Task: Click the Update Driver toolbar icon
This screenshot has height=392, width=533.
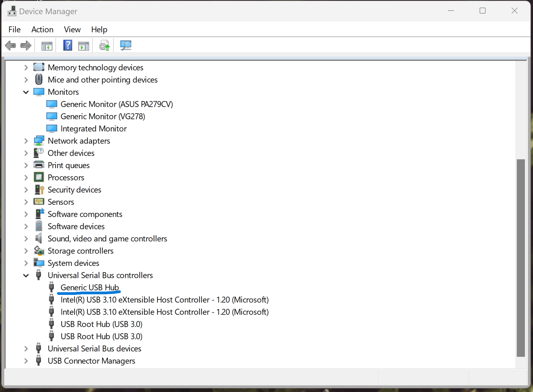Action: (104, 45)
